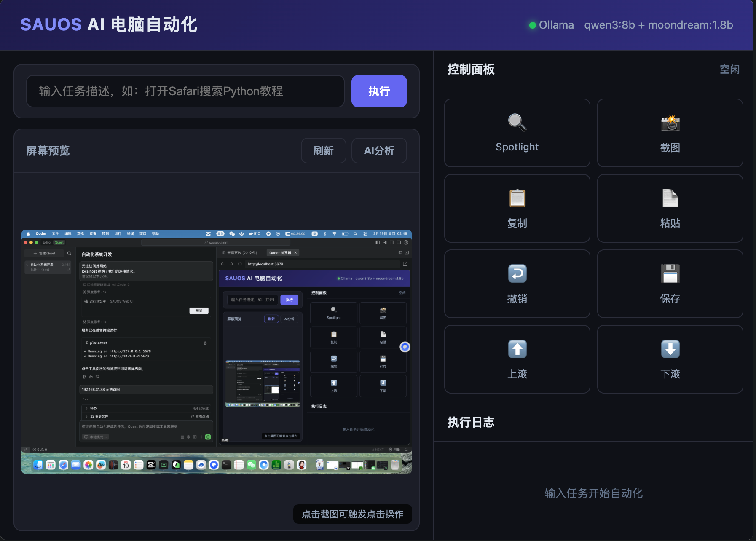Click the 截图 screenshot camera icon
This screenshot has height=541, width=756.
670,123
